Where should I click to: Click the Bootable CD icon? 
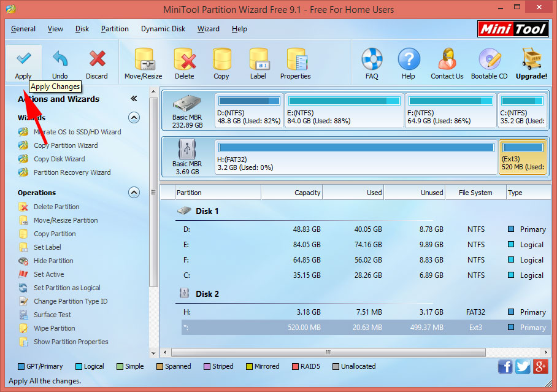(x=489, y=59)
